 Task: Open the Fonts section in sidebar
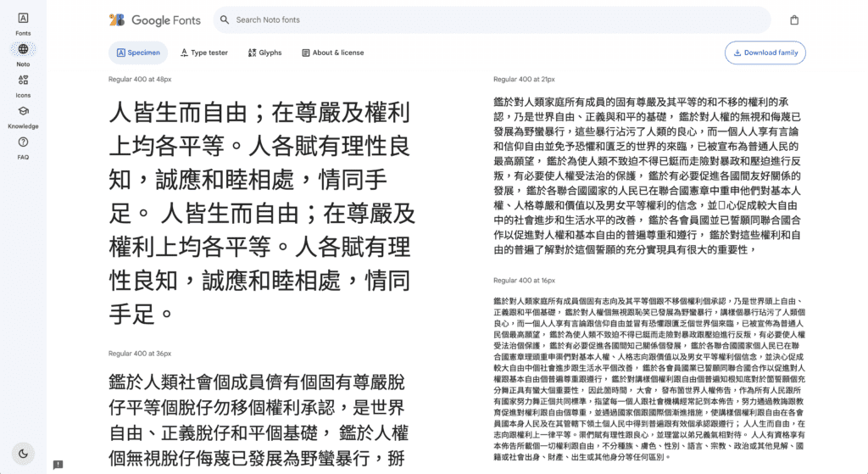[23, 24]
